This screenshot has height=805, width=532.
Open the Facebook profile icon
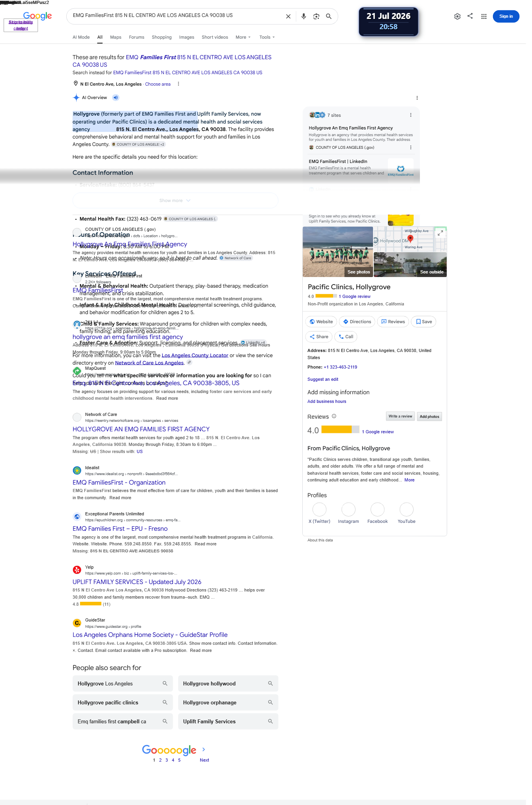click(377, 509)
